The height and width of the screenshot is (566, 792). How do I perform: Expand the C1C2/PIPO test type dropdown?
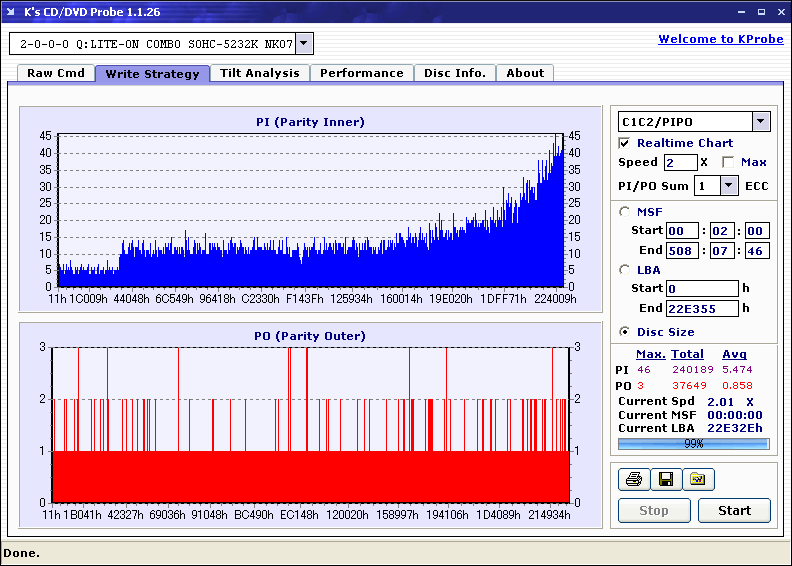click(760, 122)
